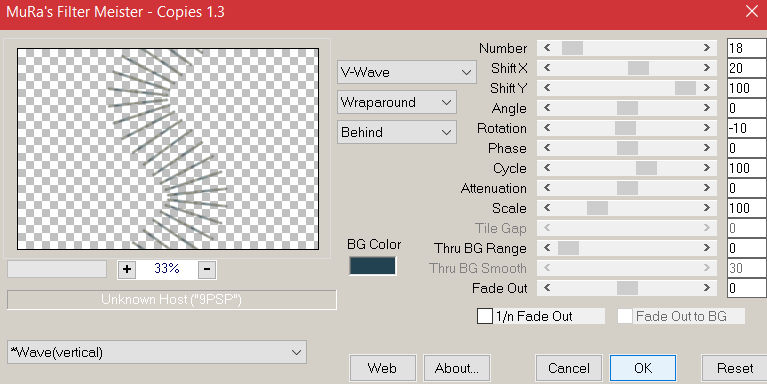Click the Shift X slider thumb
The height and width of the screenshot is (384, 767).
tap(638, 68)
